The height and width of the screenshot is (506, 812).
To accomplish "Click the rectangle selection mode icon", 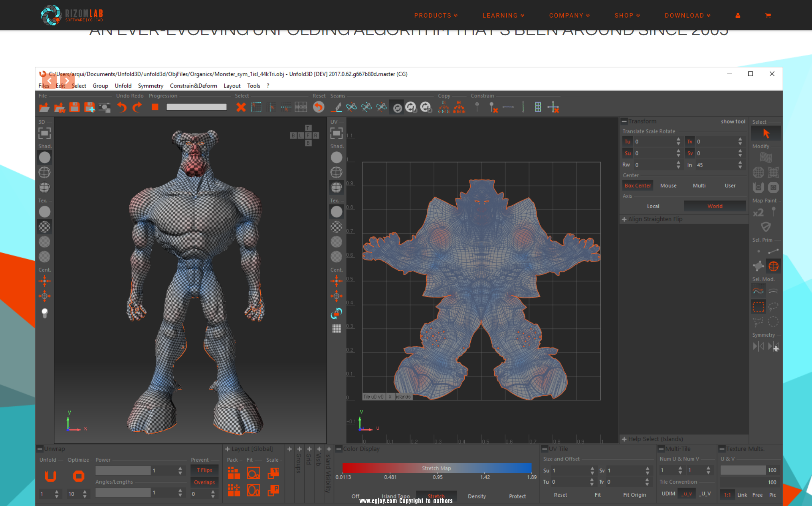I will [x=758, y=307].
